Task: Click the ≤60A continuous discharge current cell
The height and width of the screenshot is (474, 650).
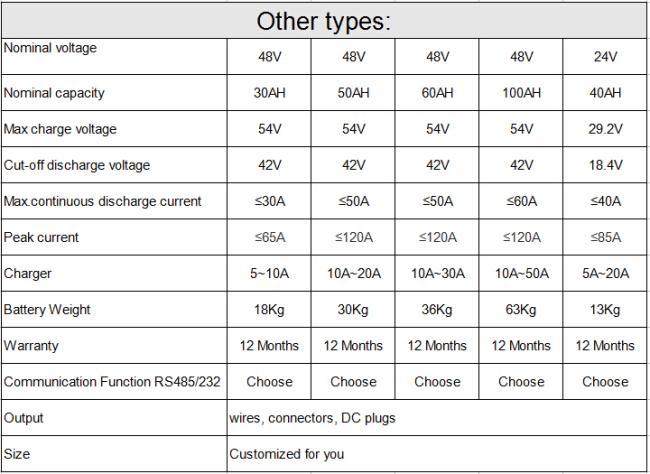Action: 521,201
